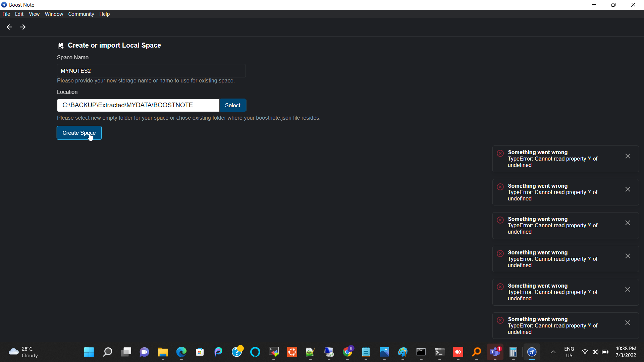Open Calculator from taskbar

[513, 352]
